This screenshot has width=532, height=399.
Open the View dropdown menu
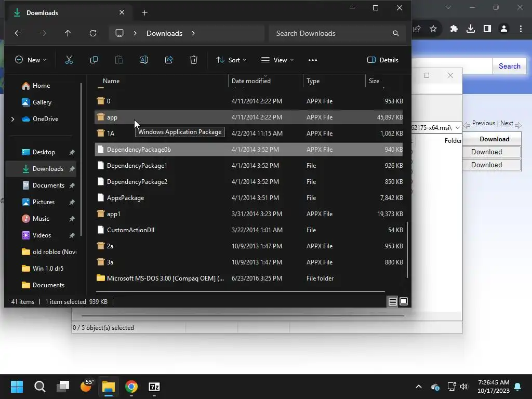click(277, 60)
